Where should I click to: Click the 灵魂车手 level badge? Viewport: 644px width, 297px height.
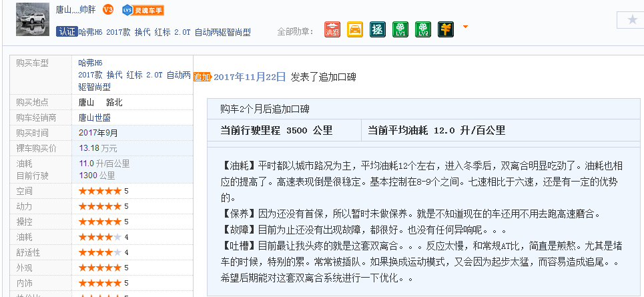[143, 10]
